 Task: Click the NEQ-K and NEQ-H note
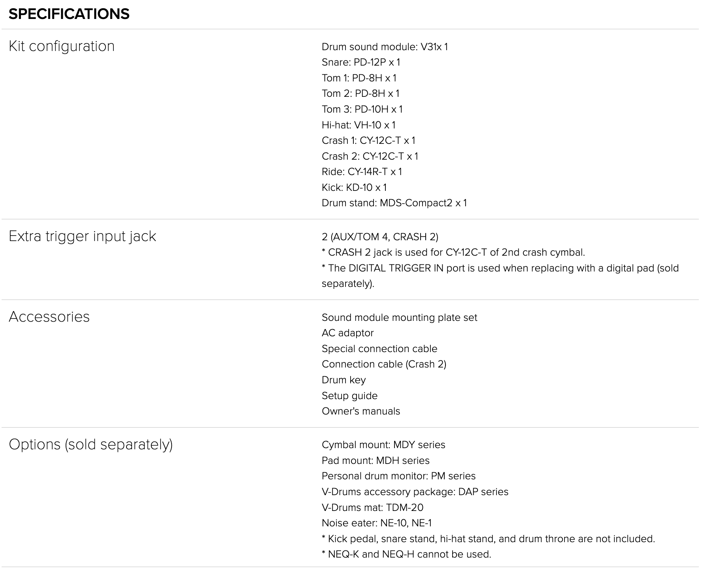[x=406, y=554]
